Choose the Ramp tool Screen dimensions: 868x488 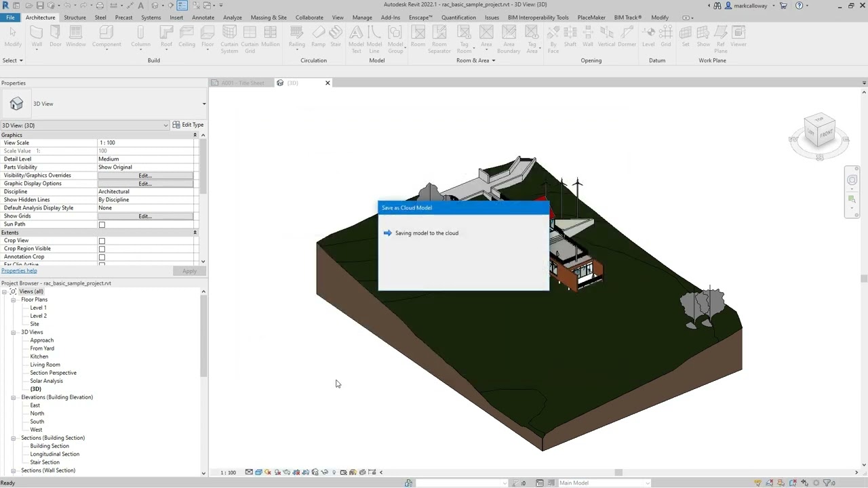318,37
